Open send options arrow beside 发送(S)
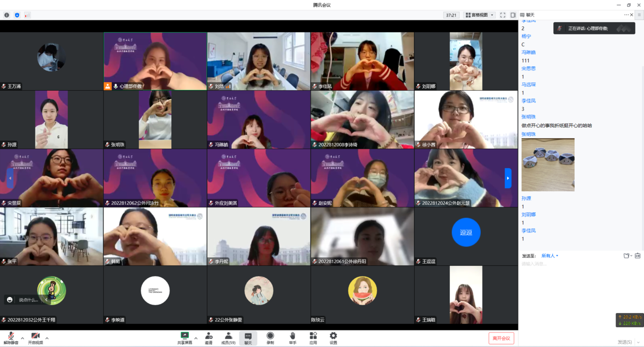 (638, 342)
